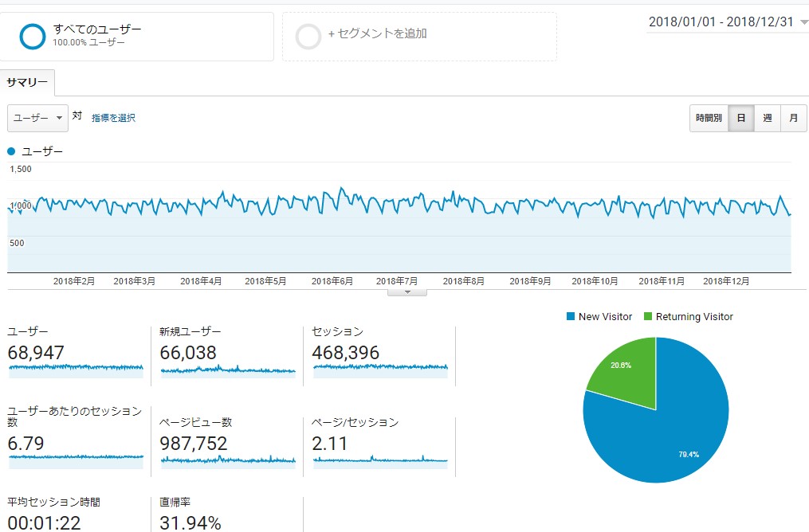
Task: Click the blue ユーザー legend dot
Action: [11, 151]
